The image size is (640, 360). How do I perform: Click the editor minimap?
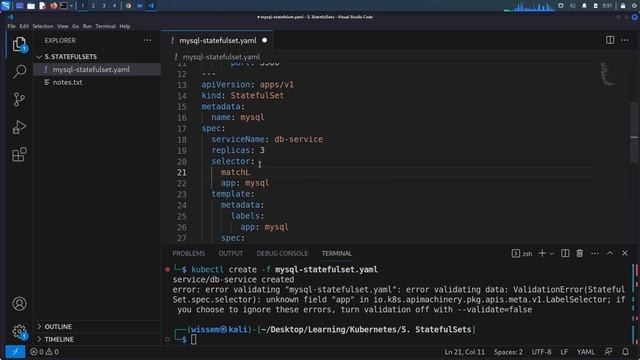click(x=608, y=73)
